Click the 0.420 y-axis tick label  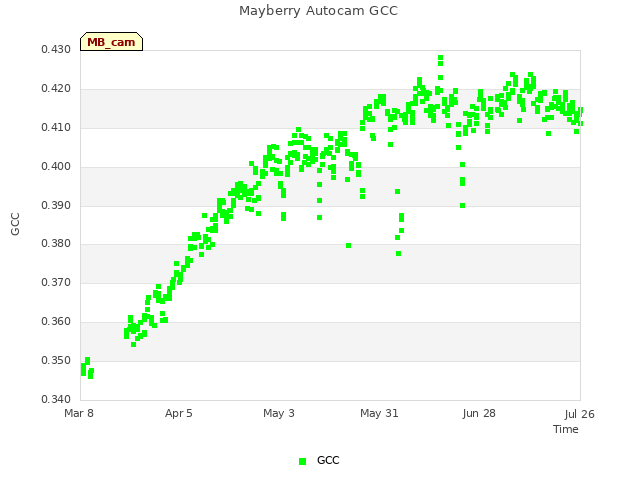(x=56, y=89)
